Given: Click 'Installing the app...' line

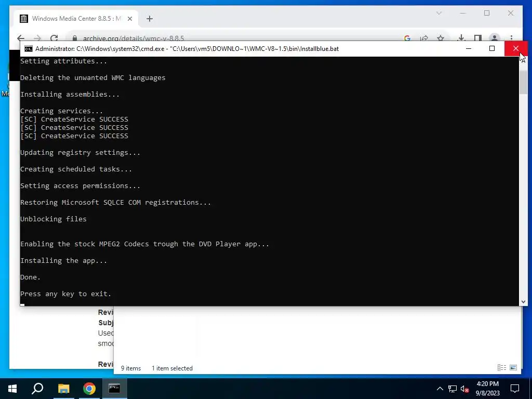Looking at the screenshot, I should pos(64,261).
